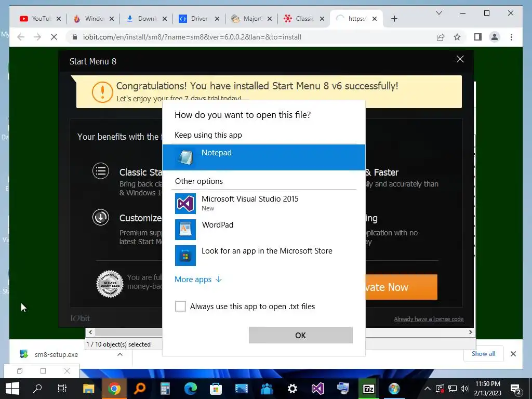Viewport: 532px width, 399px height.
Task: Toggle Chrome side panel
Action: [478, 37]
